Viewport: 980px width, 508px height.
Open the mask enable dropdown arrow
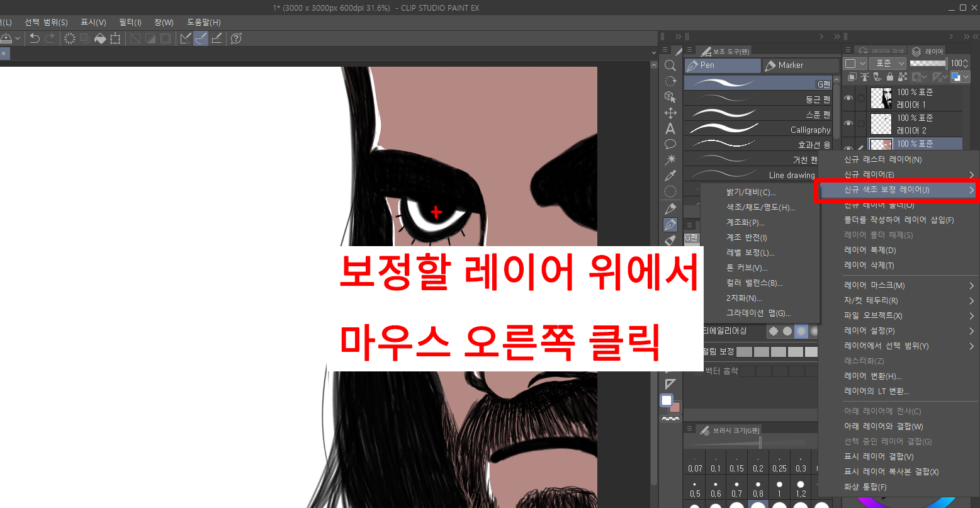click(x=925, y=77)
